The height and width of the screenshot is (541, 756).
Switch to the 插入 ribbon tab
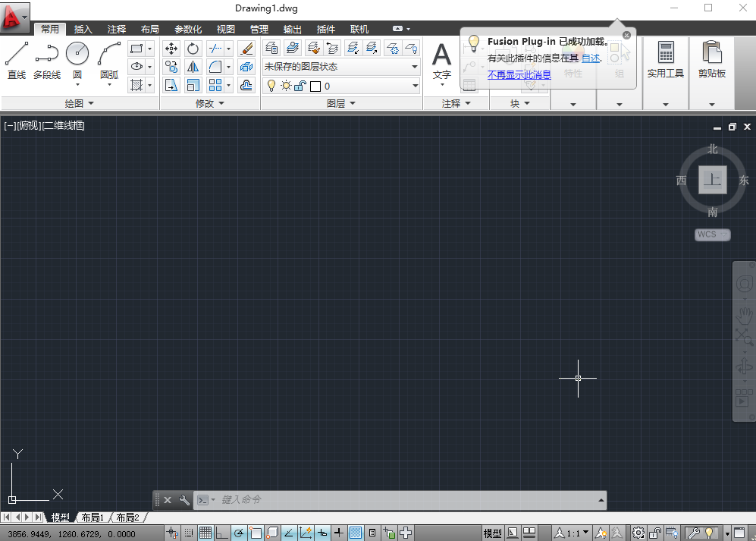pos(83,29)
